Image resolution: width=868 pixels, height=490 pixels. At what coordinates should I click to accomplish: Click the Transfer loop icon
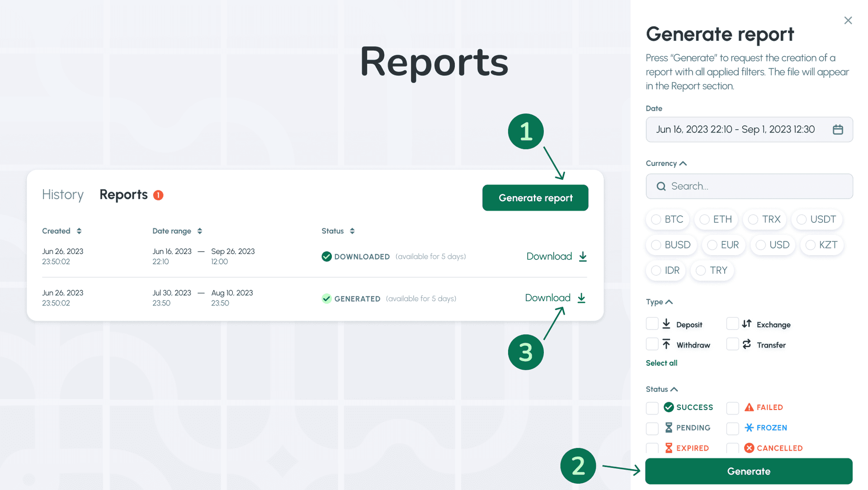click(747, 344)
